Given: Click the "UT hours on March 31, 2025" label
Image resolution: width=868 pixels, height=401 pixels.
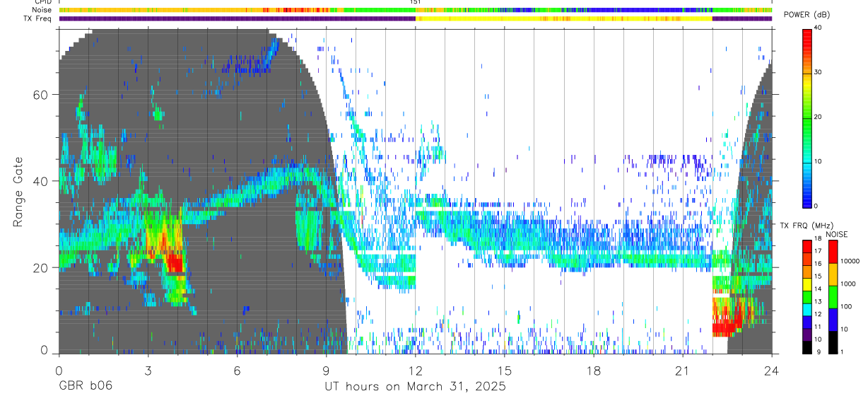Looking at the screenshot, I should click(415, 387).
